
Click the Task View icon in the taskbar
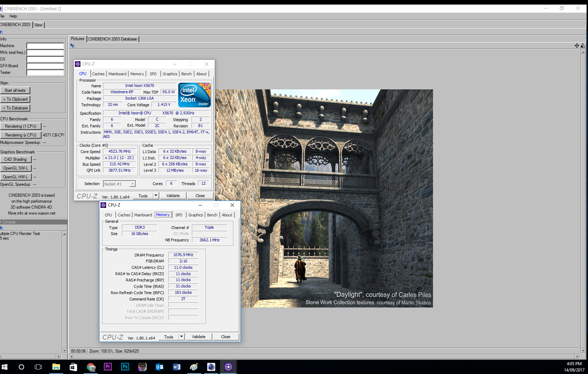[38, 367]
